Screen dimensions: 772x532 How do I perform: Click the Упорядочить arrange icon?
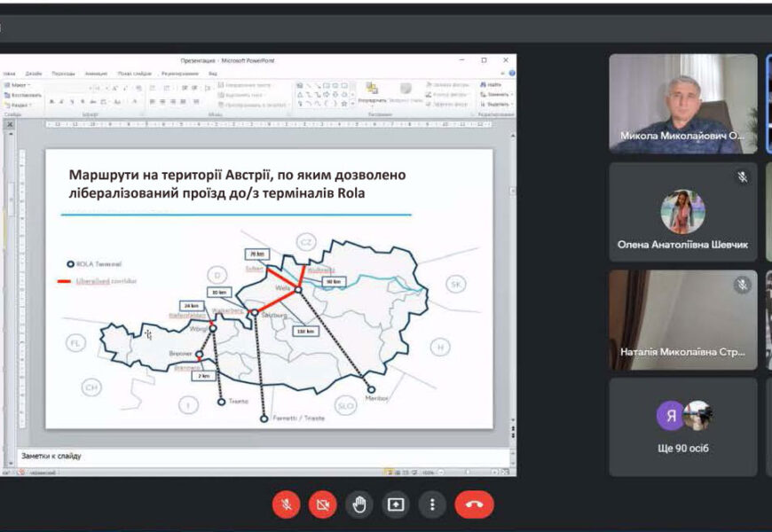371,91
